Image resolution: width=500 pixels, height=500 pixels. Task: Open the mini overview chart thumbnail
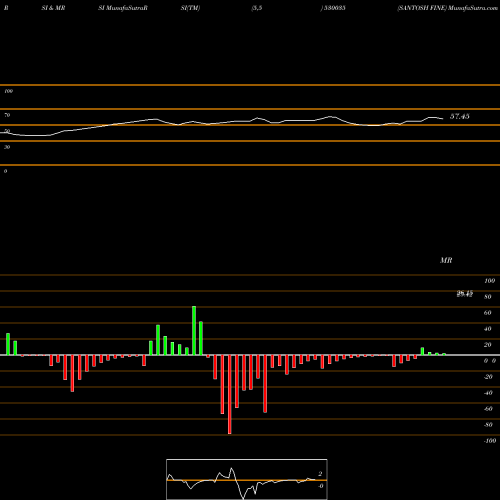(247, 479)
